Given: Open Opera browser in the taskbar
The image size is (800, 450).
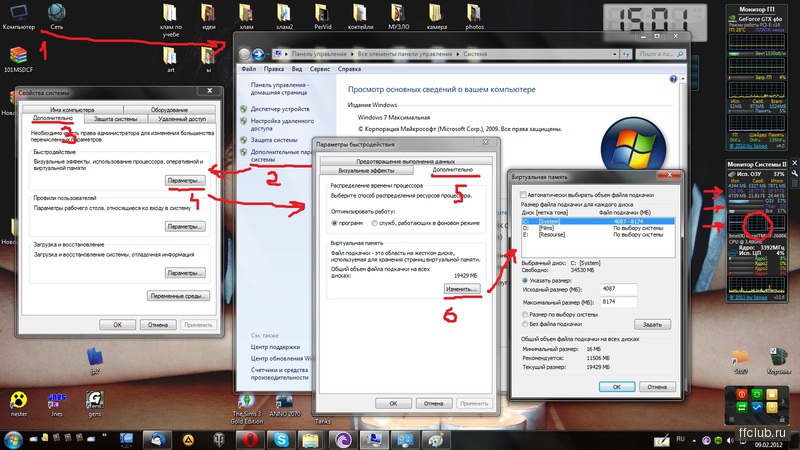Looking at the screenshot, I should click(x=250, y=440).
